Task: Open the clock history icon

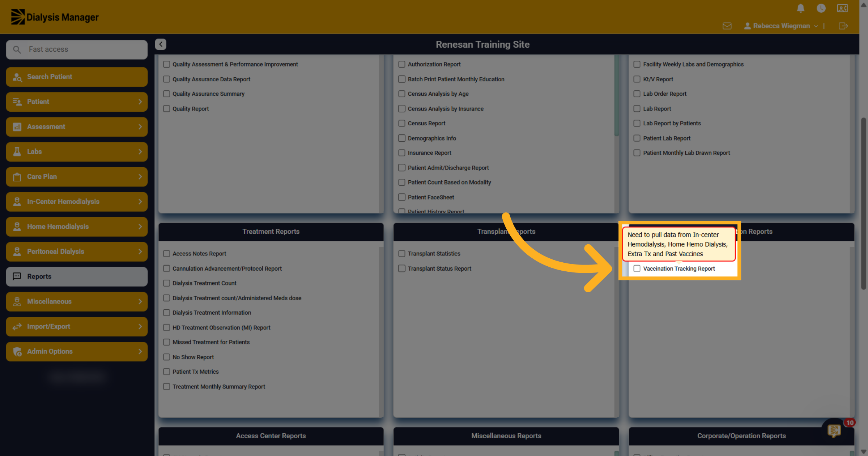Action: [x=821, y=8]
